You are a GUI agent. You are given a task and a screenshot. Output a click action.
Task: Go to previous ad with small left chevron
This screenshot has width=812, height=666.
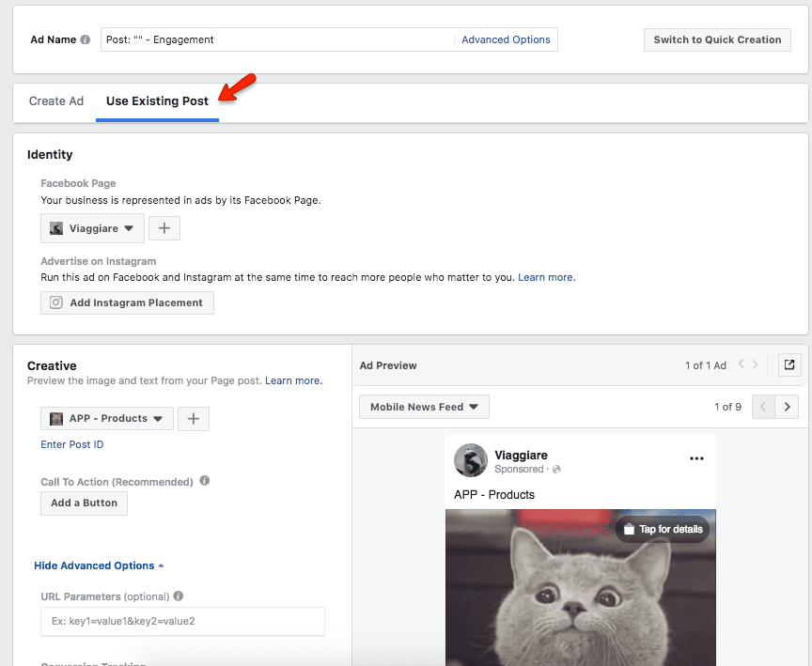[x=742, y=364]
